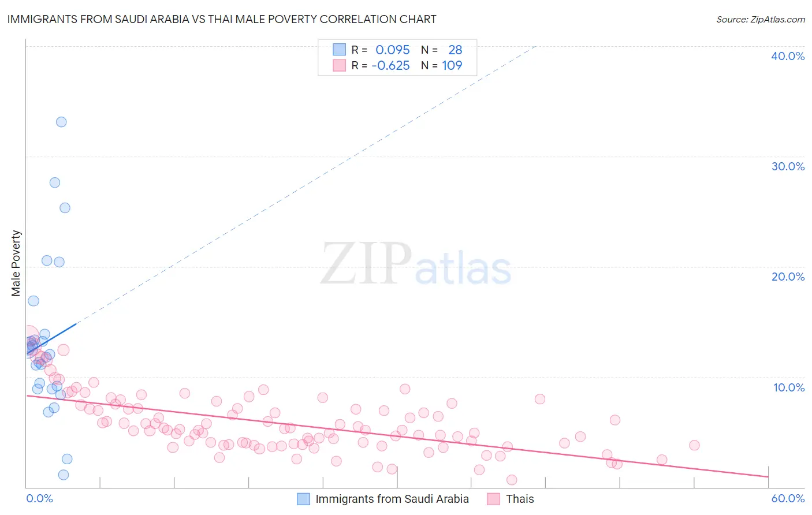Click the chart title text

(222, 19)
